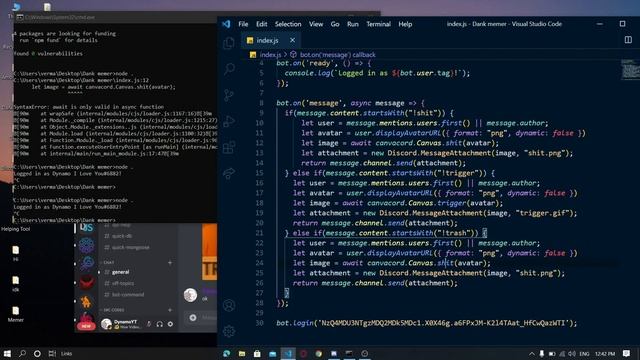640x360 pixels.
Task: Open volume control in system tray
Action: click(x=572, y=353)
